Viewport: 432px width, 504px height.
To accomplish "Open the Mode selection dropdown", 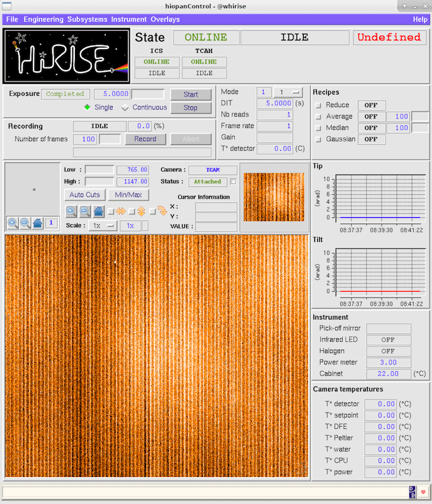I will [289, 92].
